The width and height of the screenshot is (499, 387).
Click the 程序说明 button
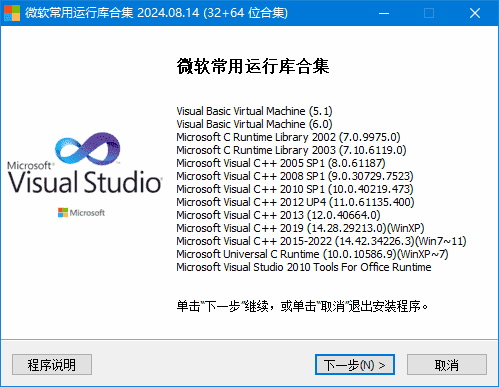click(52, 364)
